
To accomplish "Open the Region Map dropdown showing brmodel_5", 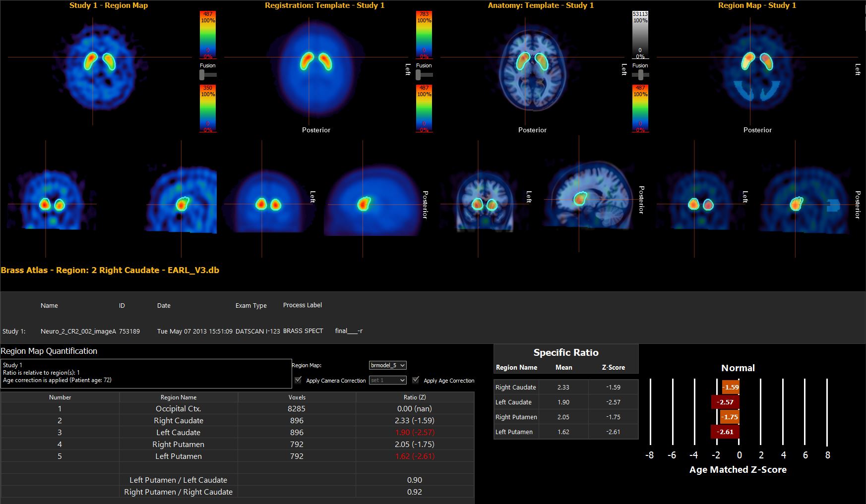I will tap(387, 365).
